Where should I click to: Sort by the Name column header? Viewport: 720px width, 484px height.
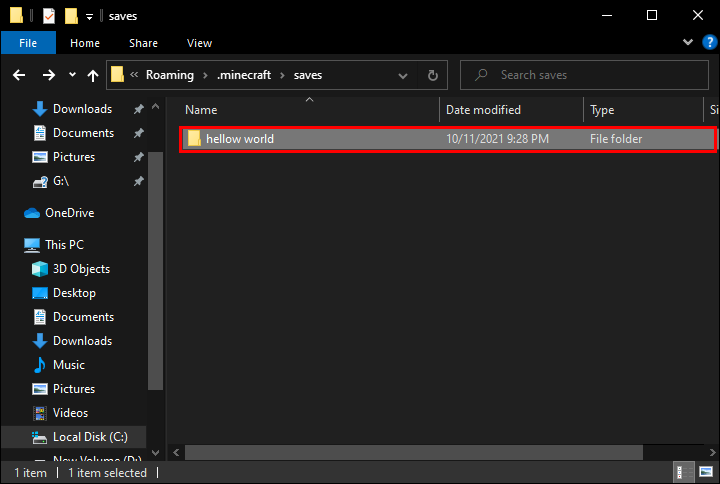(x=309, y=110)
